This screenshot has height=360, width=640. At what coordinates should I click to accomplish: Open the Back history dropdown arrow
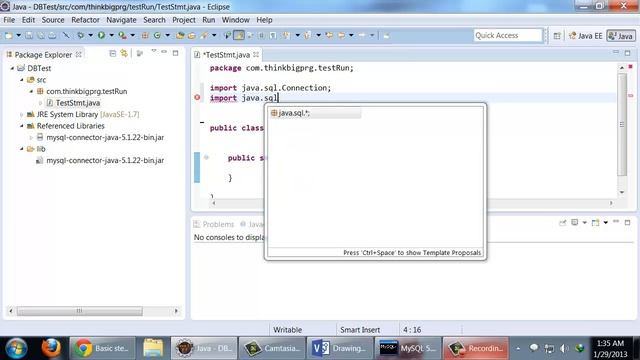351,36
